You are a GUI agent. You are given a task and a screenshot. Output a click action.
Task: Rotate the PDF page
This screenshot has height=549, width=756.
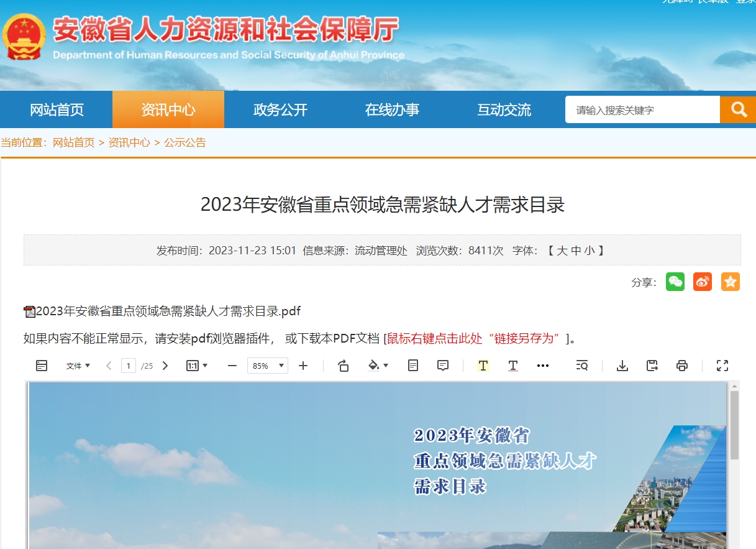(343, 366)
